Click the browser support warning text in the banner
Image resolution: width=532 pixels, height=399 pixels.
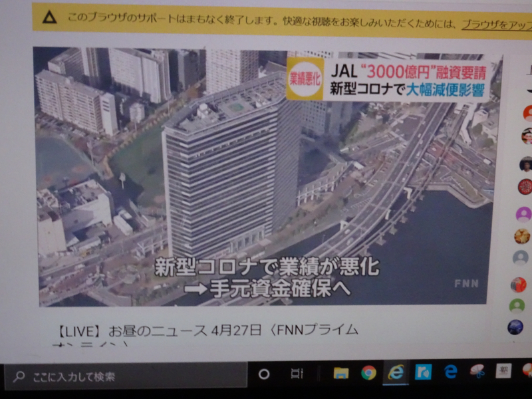click(x=261, y=21)
